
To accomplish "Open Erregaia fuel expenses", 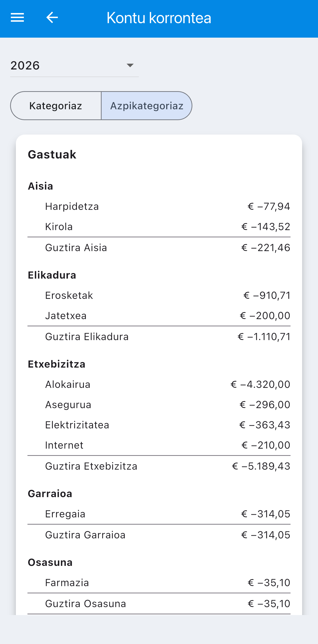I will pyautogui.click(x=159, y=514).
